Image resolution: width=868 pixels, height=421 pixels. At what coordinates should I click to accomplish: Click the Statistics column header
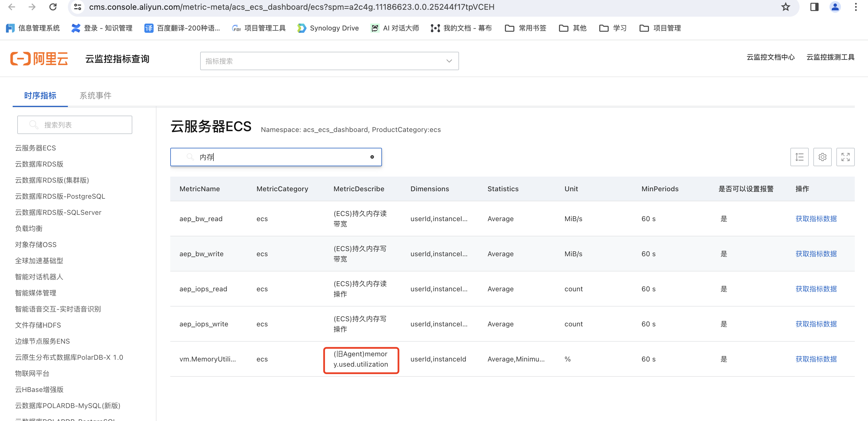click(x=503, y=189)
